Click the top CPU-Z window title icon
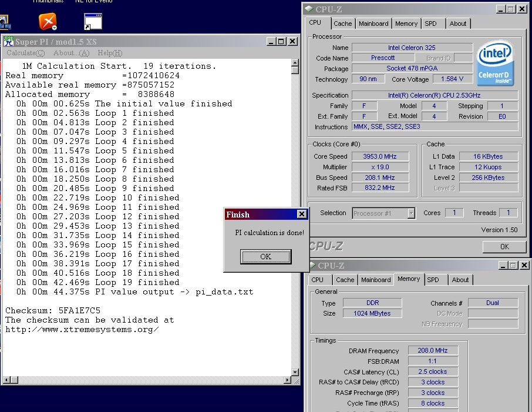The width and height of the screenshot is (532, 412). tap(309, 9)
